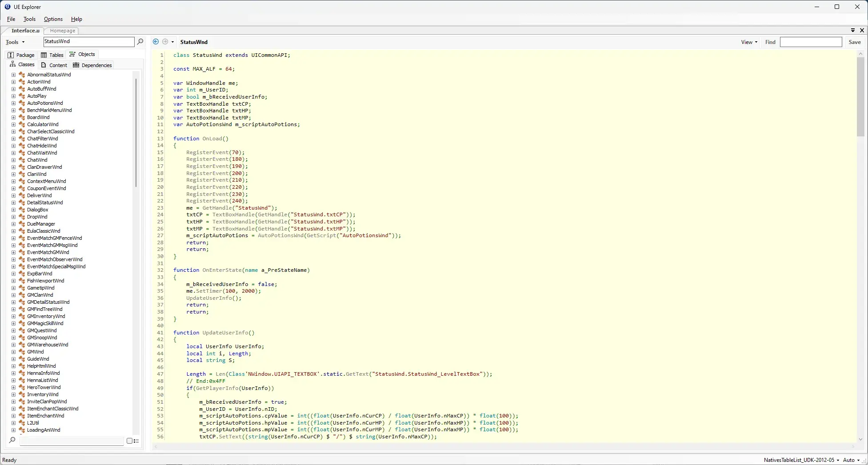Select the Content sub-tab
The image size is (868, 465).
[x=54, y=65]
